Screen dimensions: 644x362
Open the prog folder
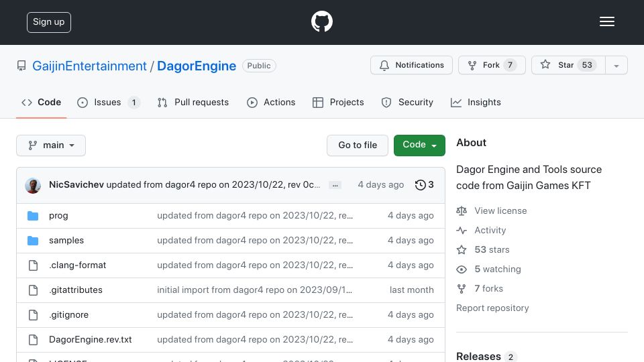click(58, 215)
